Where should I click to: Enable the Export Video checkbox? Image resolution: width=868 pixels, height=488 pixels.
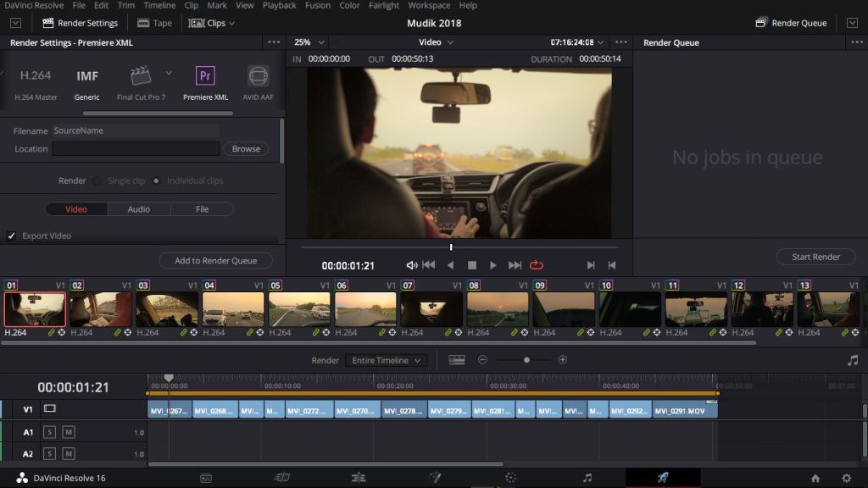(12, 236)
